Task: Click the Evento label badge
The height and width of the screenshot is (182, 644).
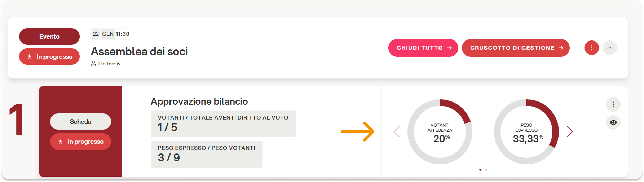Action: click(49, 37)
